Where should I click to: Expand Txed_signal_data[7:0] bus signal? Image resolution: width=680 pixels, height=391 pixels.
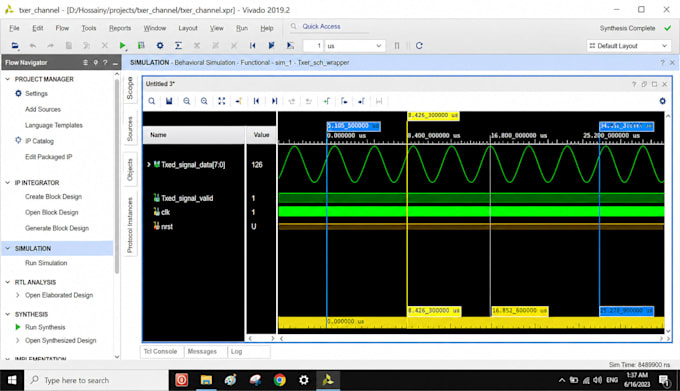click(x=149, y=165)
